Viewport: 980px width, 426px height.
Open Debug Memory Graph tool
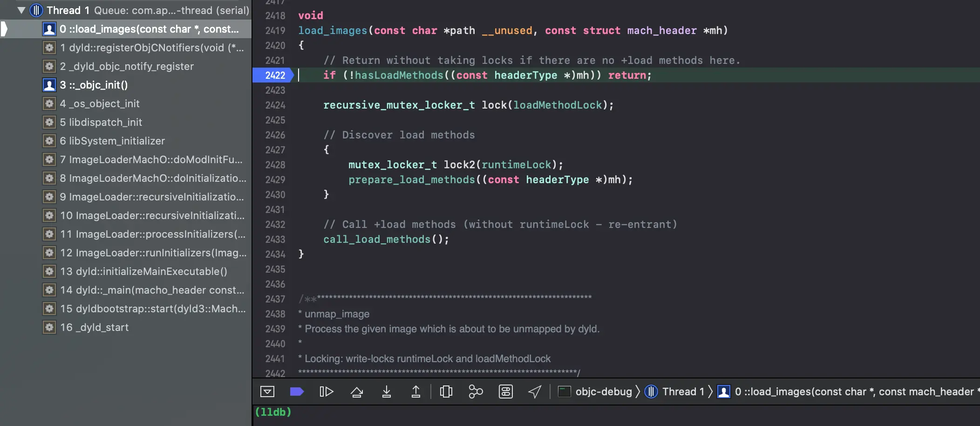476,392
